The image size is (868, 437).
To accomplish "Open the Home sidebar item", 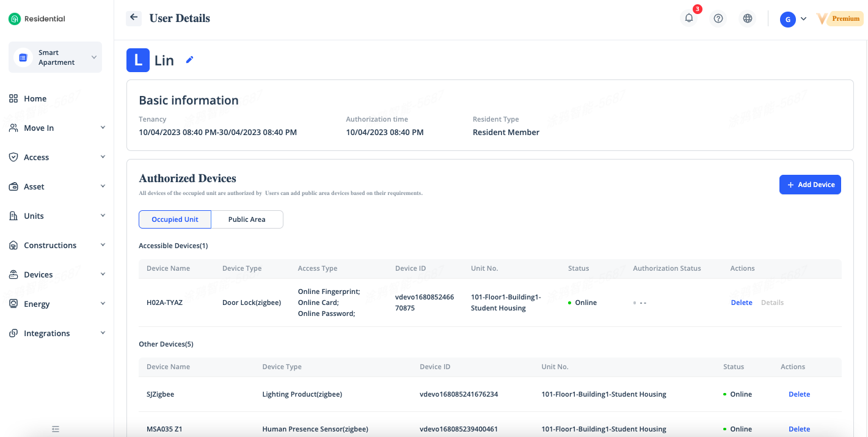I will pos(35,98).
